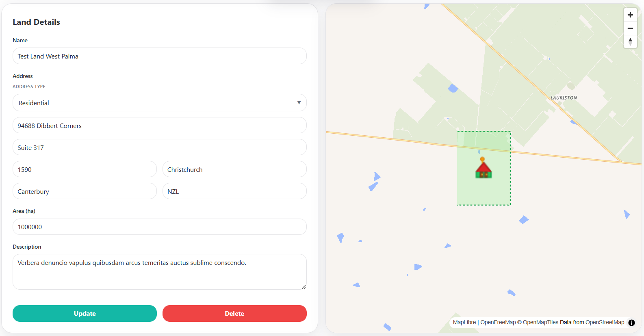This screenshot has height=336, width=644.
Task: Zoom in on the map
Action: click(x=630, y=15)
